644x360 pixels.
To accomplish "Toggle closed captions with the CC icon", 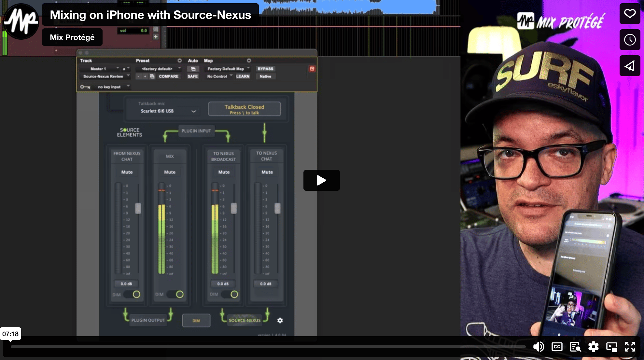I will tap(557, 347).
